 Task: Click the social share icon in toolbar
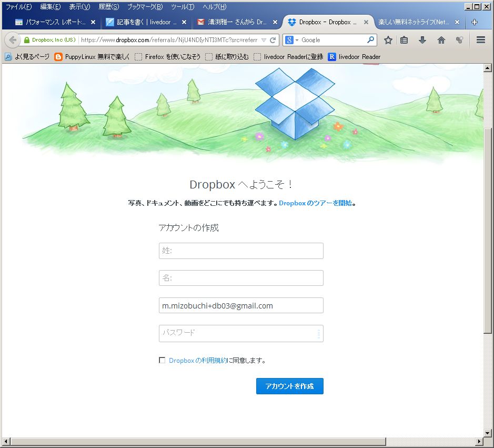click(x=459, y=40)
